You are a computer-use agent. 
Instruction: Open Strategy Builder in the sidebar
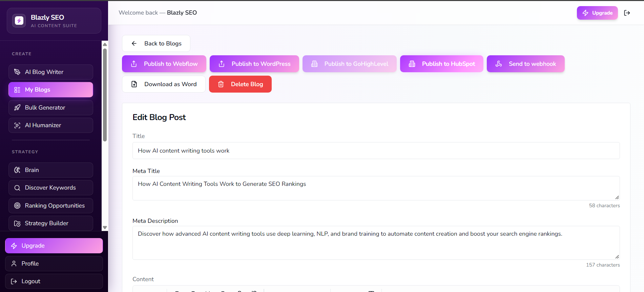point(51,223)
